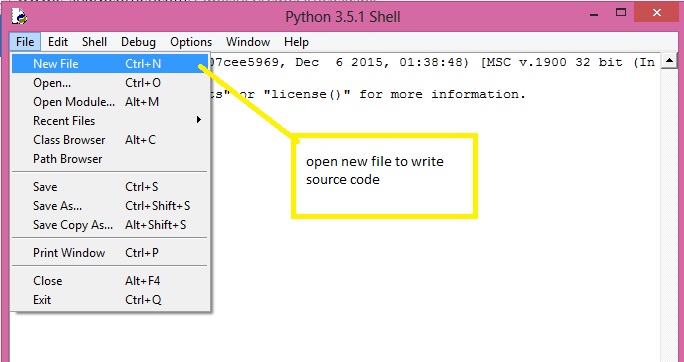Open the Debug menu
Viewport: 684px width, 362px height.
click(138, 42)
